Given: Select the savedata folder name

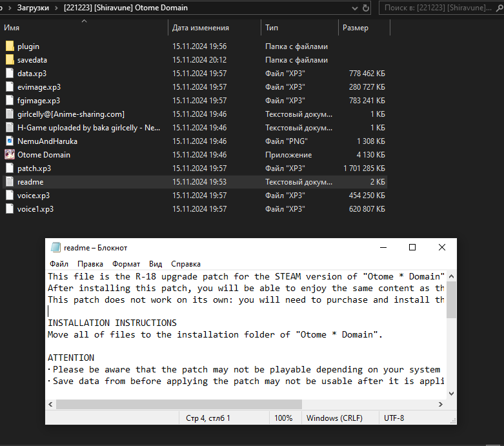Looking at the screenshot, I should [32, 60].
